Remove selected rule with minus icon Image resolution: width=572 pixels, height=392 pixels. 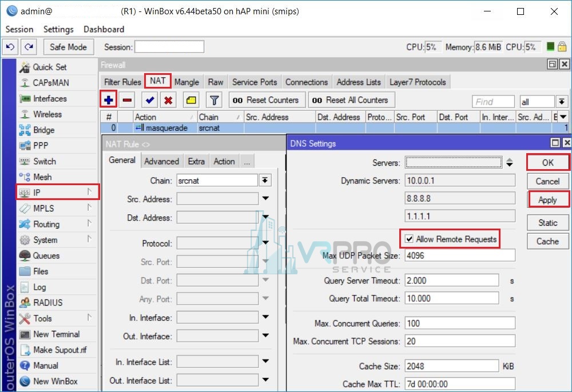(127, 100)
